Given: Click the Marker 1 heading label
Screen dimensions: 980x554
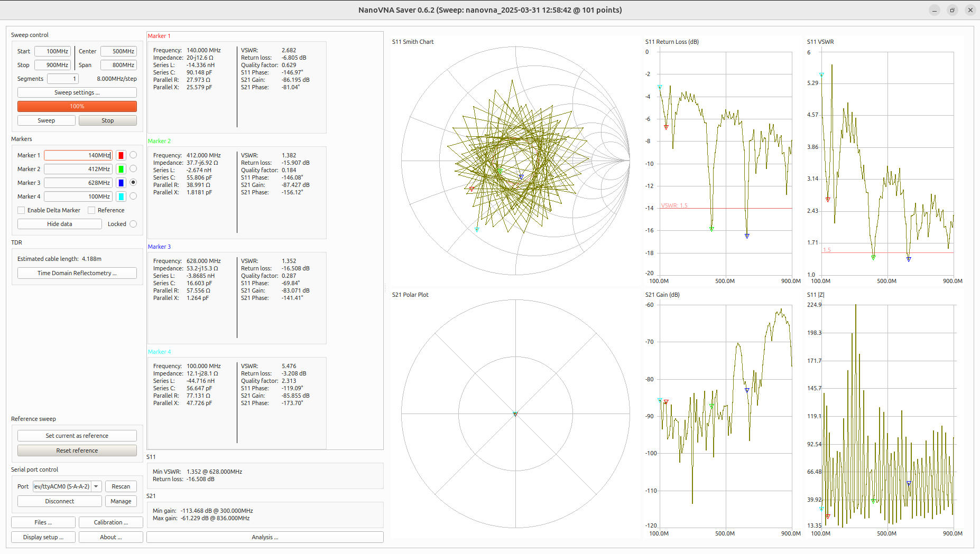Looking at the screenshot, I should click(159, 36).
